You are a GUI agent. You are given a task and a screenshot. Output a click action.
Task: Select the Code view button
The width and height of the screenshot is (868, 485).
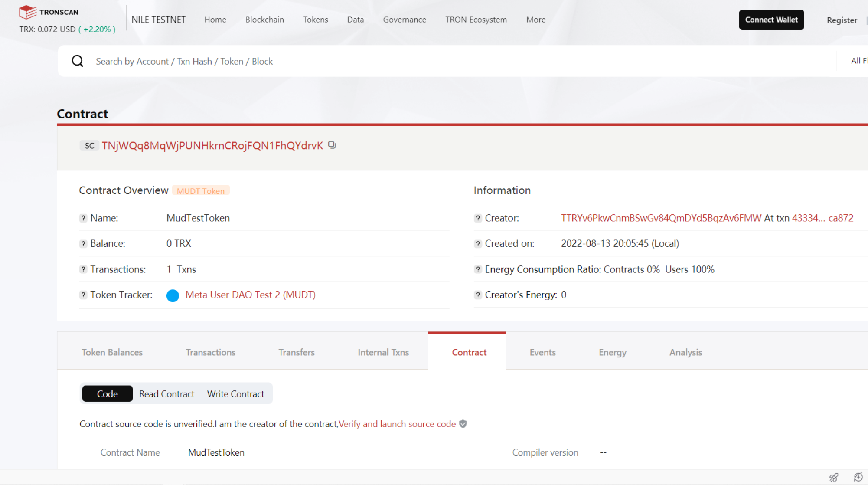coord(107,394)
